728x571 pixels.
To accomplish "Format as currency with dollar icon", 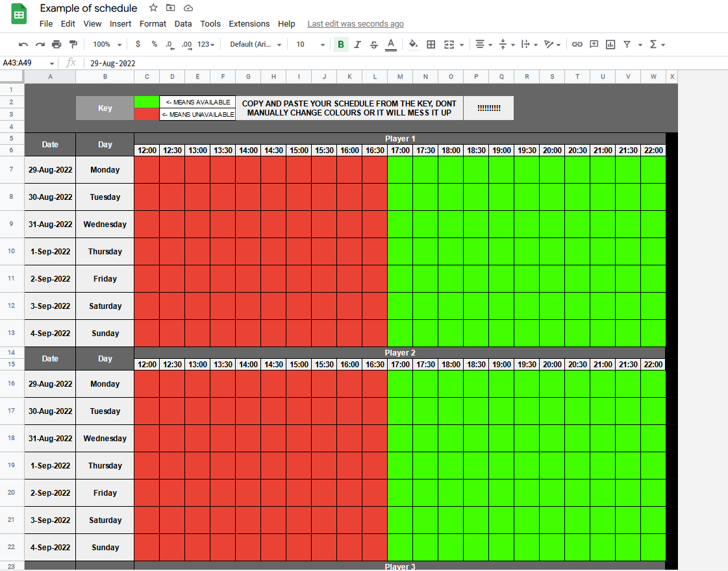I will tap(138, 44).
